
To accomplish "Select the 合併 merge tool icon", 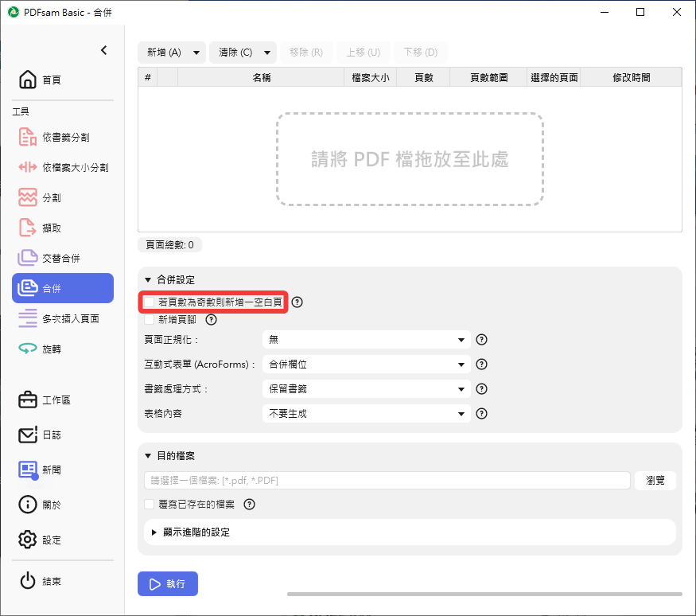I will pos(28,288).
